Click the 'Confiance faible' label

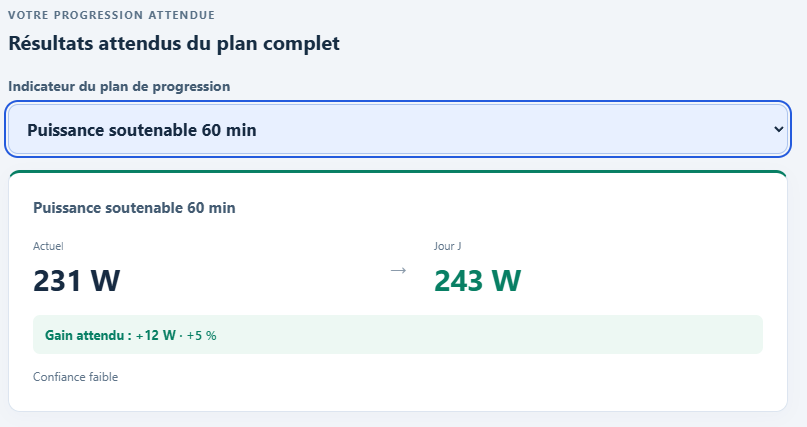click(x=76, y=377)
